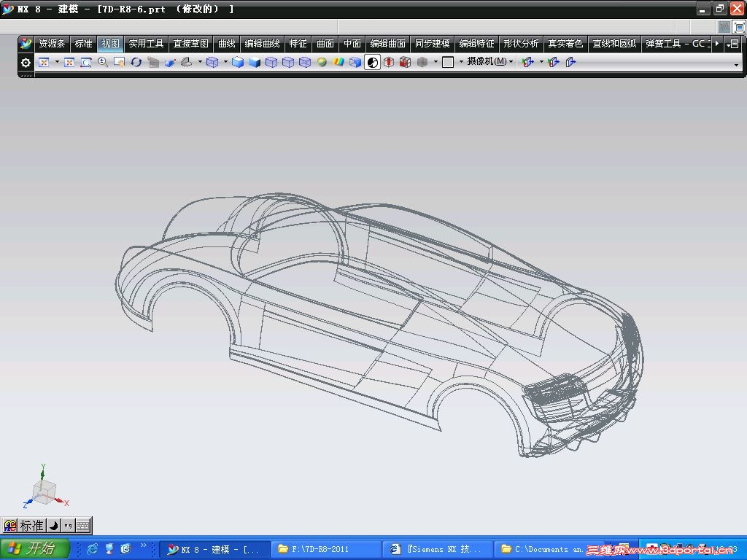Click Fit view to selection icon
Viewport: 747px width, 560px height.
coord(69,62)
